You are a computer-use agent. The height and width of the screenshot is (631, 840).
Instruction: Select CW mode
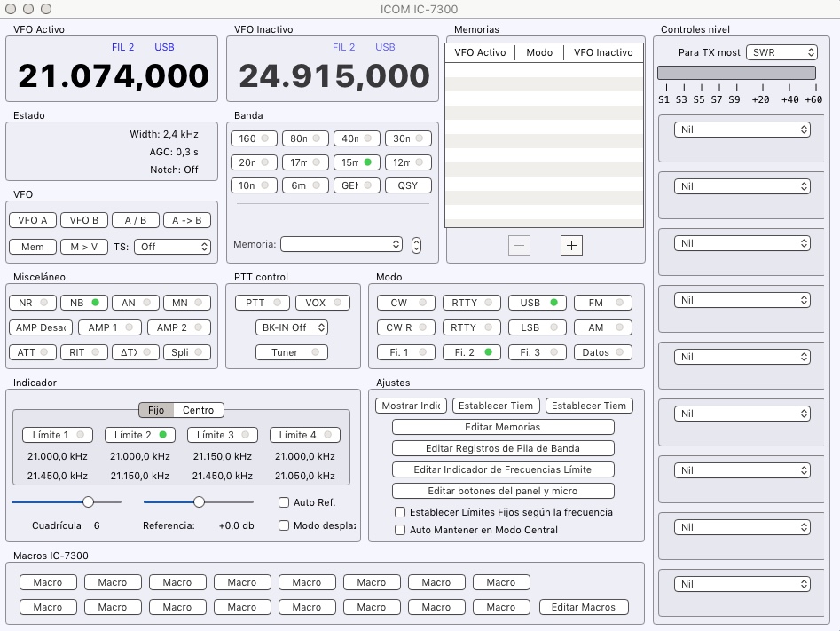tap(405, 303)
